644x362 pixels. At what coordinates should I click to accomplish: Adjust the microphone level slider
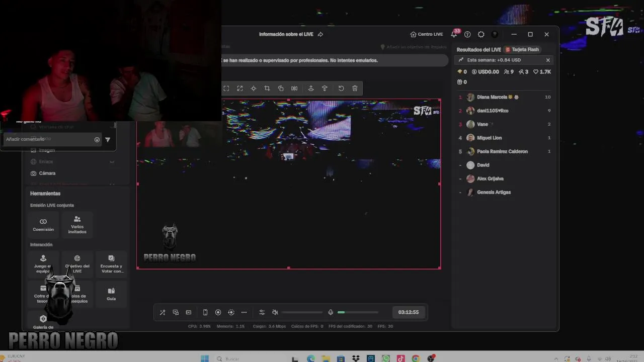point(358,312)
